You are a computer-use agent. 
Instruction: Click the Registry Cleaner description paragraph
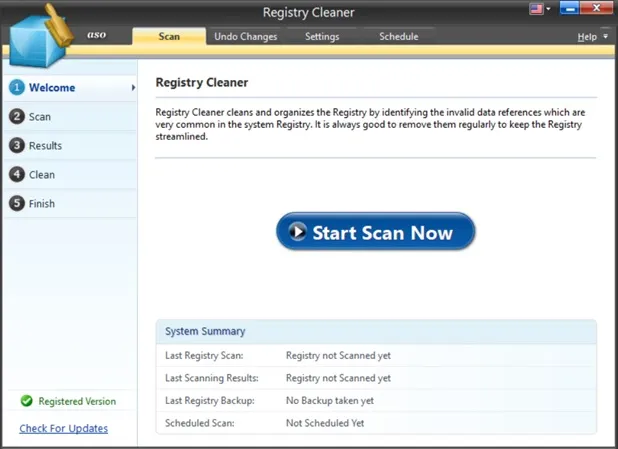click(x=370, y=125)
